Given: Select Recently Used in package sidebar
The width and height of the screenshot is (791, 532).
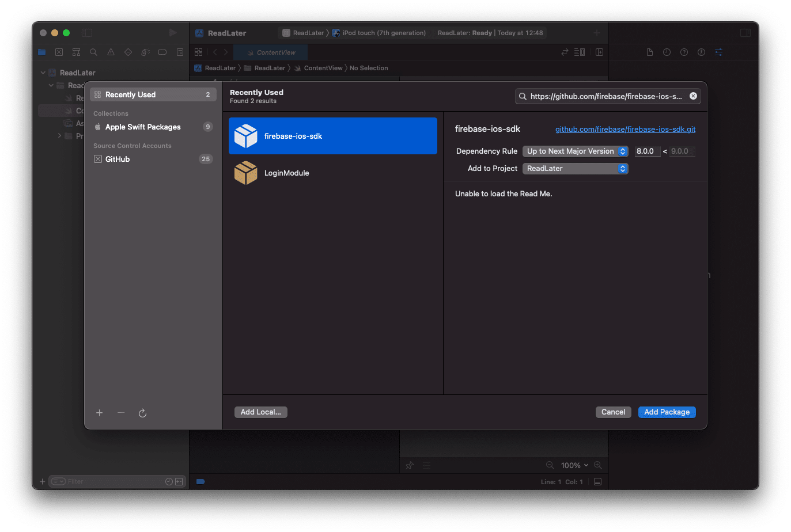Looking at the screenshot, I should [153, 94].
